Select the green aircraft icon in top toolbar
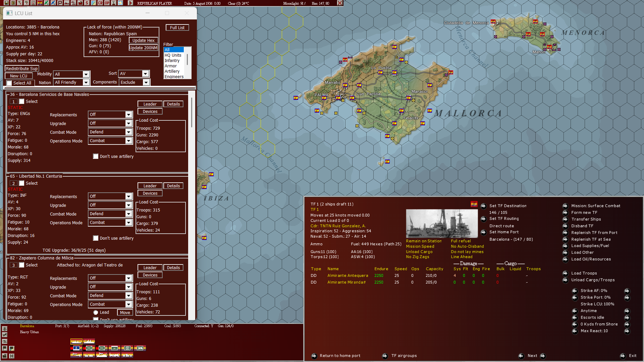The image size is (644, 362). 46,3
